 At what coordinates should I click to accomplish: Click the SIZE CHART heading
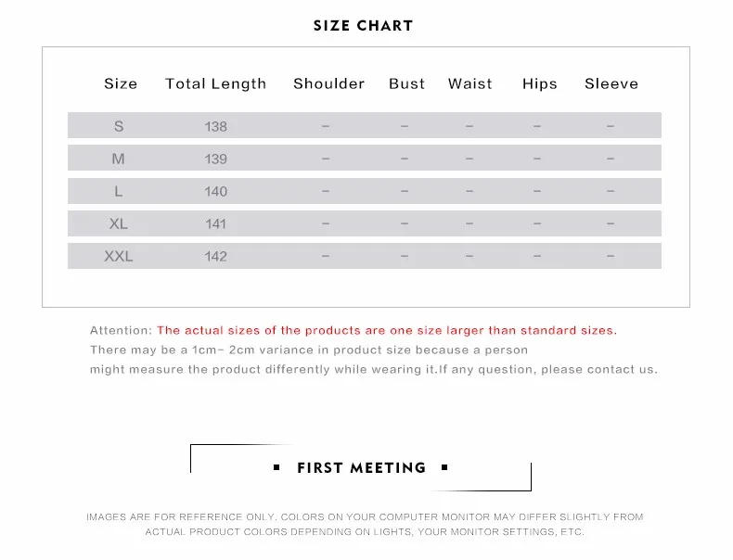(363, 26)
